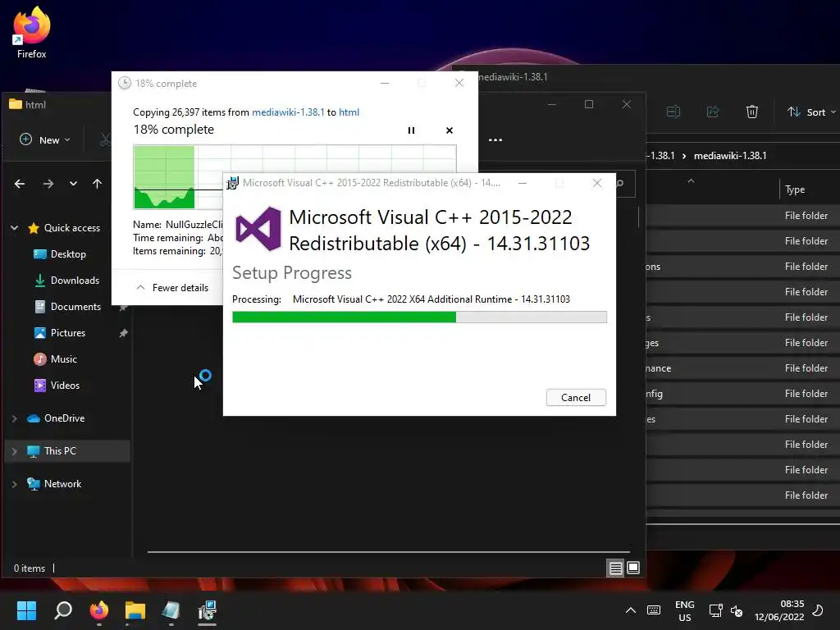840x630 pixels.
Task: Pause the file copy operation
Action: click(x=411, y=130)
